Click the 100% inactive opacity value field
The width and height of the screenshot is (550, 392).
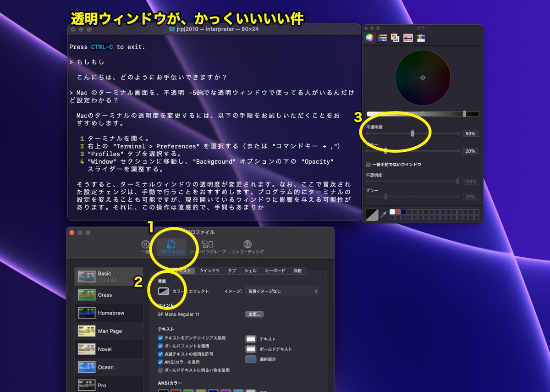click(470, 182)
